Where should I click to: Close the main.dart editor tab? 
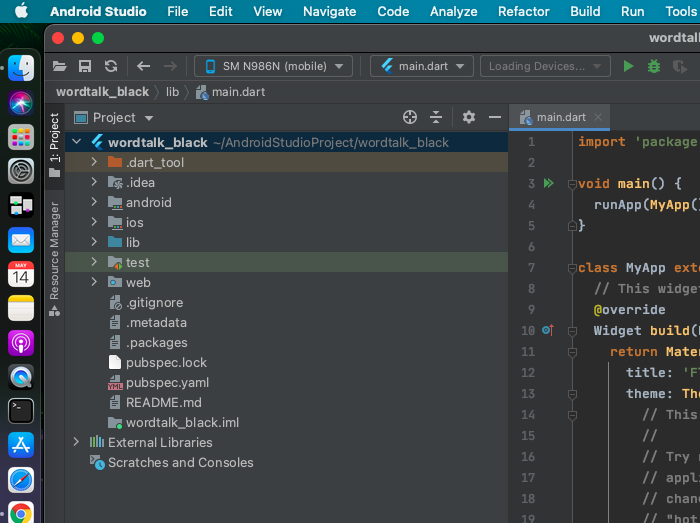(x=598, y=117)
